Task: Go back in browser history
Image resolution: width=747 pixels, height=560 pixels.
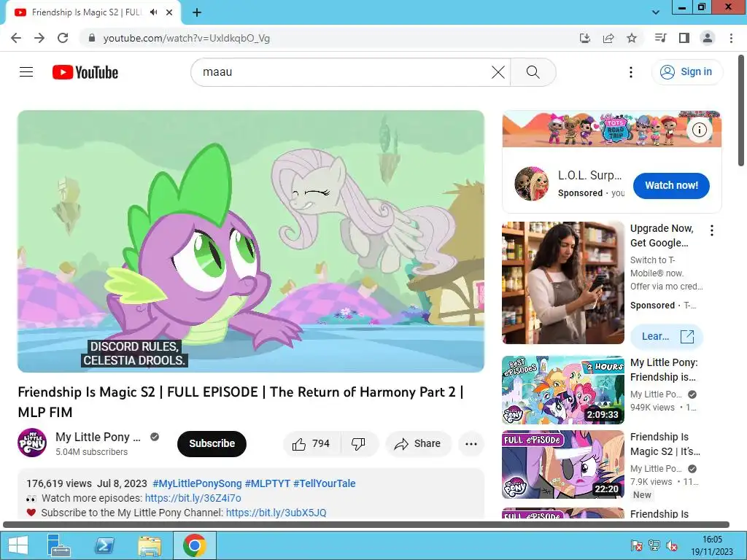Action: coord(16,38)
